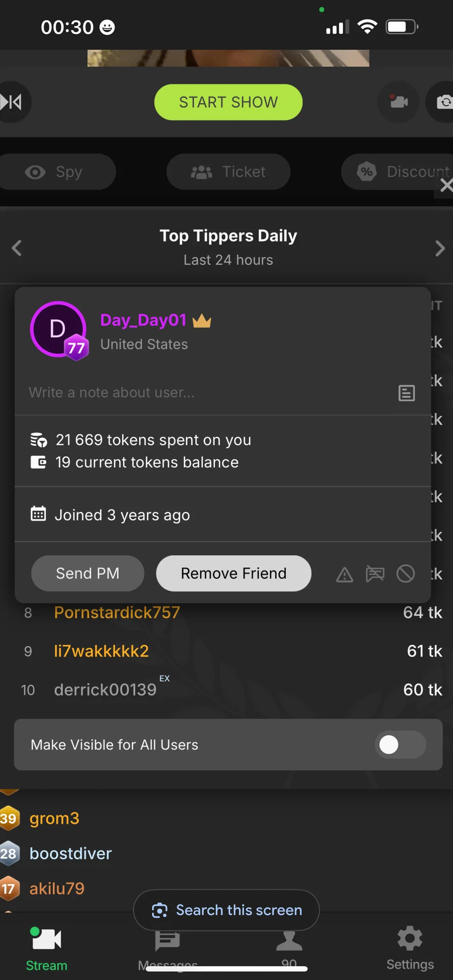Click the note about user field
The image size is (453, 980).
[x=205, y=393]
